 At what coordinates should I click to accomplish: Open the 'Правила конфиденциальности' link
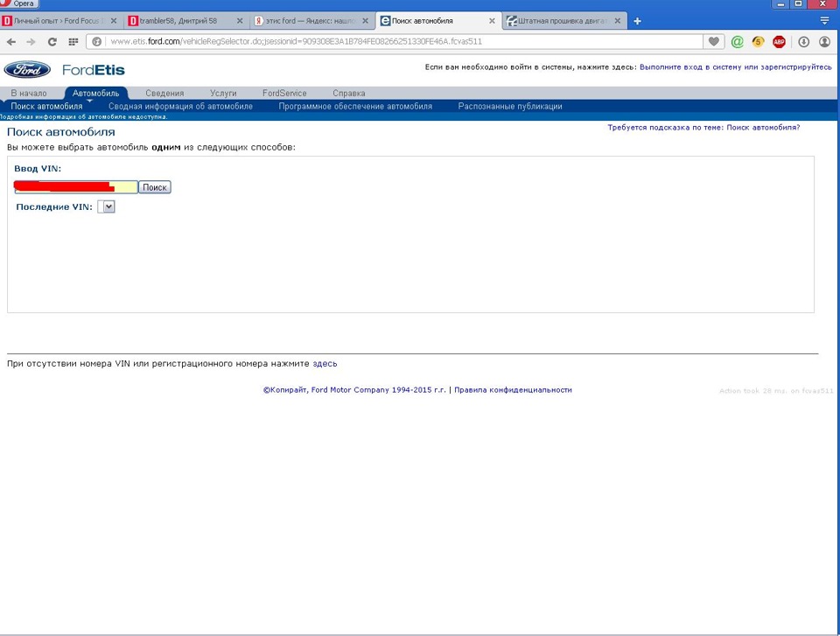click(514, 390)
